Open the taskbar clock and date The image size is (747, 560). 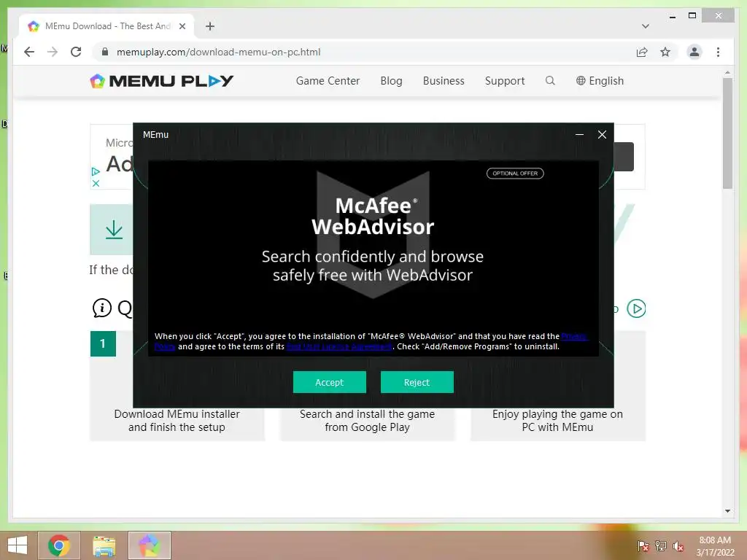tap(715, 546)
